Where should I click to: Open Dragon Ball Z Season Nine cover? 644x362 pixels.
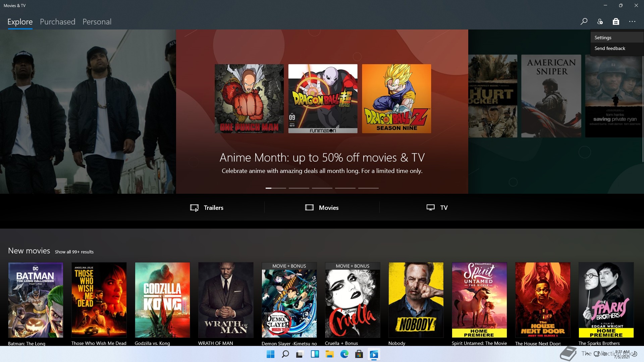coord(396,99)
